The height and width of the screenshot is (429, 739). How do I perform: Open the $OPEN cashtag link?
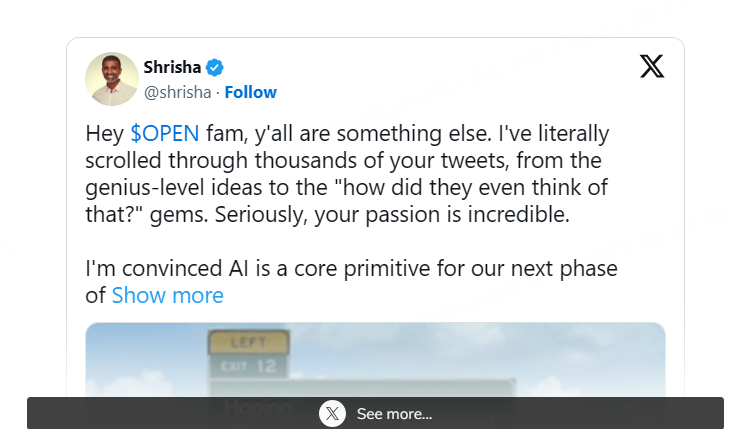pos(165,133)
